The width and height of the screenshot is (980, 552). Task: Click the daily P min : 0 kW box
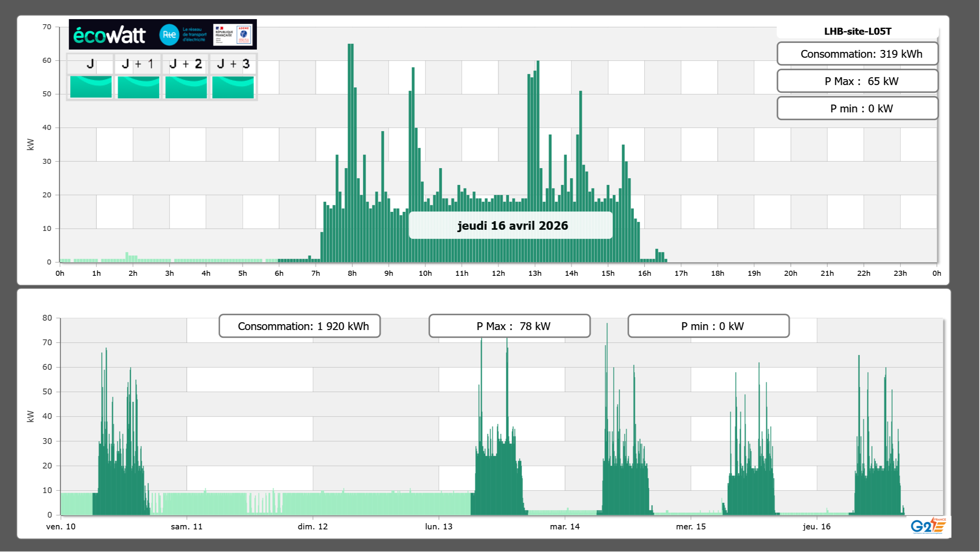[x=857, y=108]
